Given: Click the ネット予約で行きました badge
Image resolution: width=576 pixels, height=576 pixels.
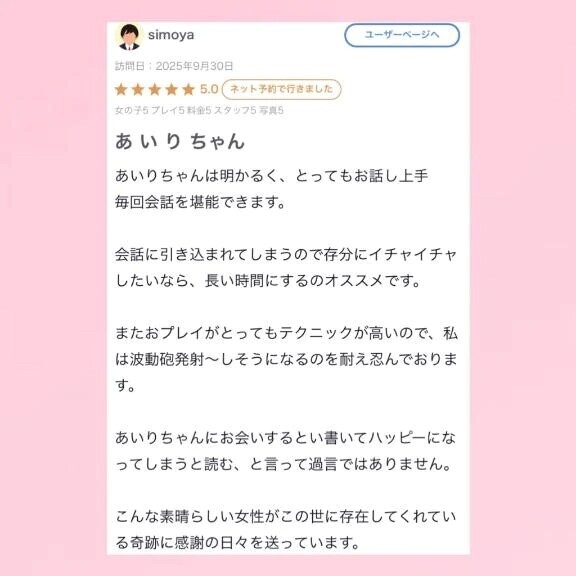Looking at the screenshot, I should click(x=281, y=89).
